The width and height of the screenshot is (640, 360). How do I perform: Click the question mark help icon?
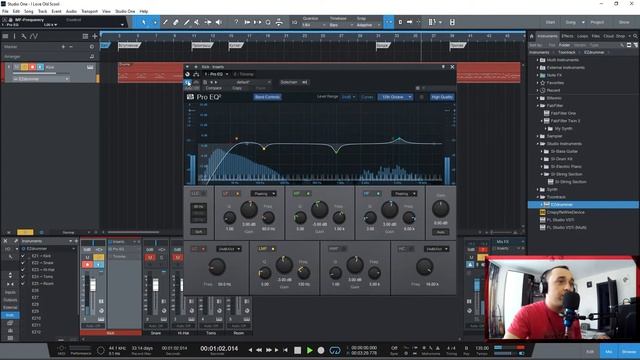236,22
